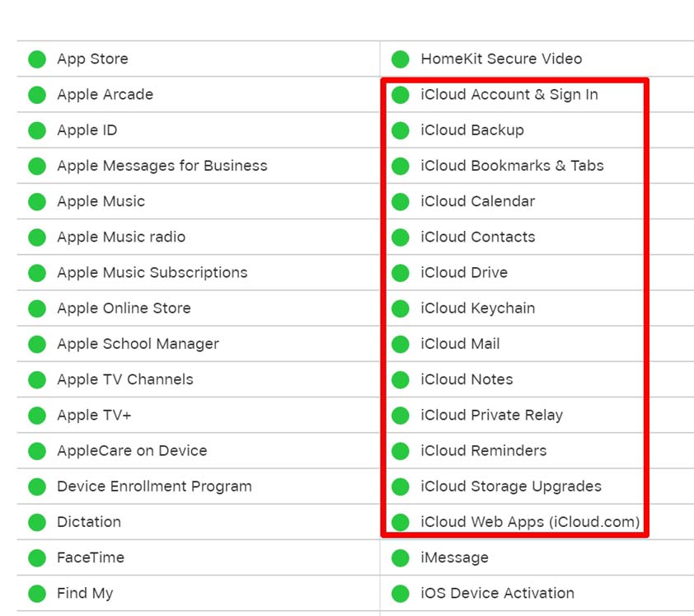Click the status dot next to FaceTime
This screenshot has height=616, width=694.
click(37, 557)
